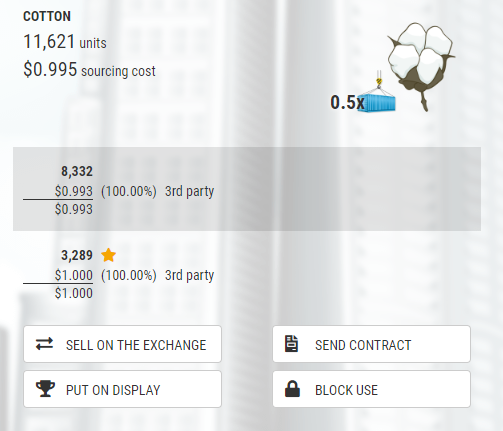Click the exchange arrows icon

44,344
